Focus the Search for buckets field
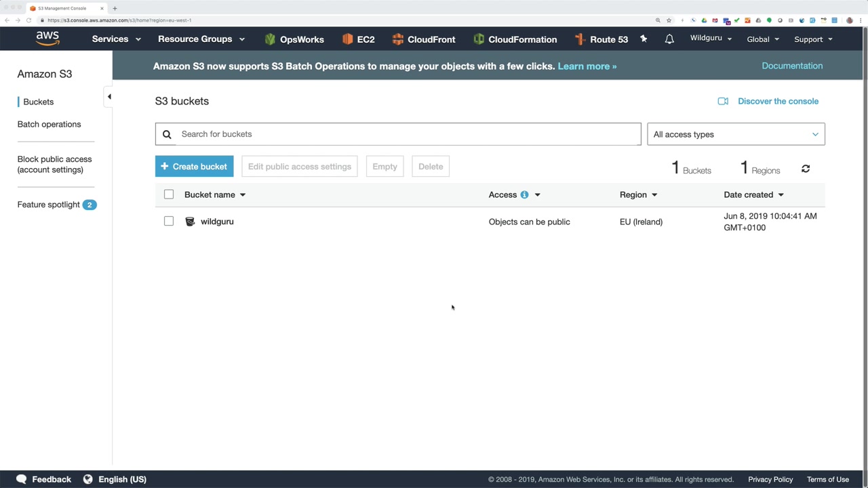The image size is (868, 488). click(x=398, y=134)
